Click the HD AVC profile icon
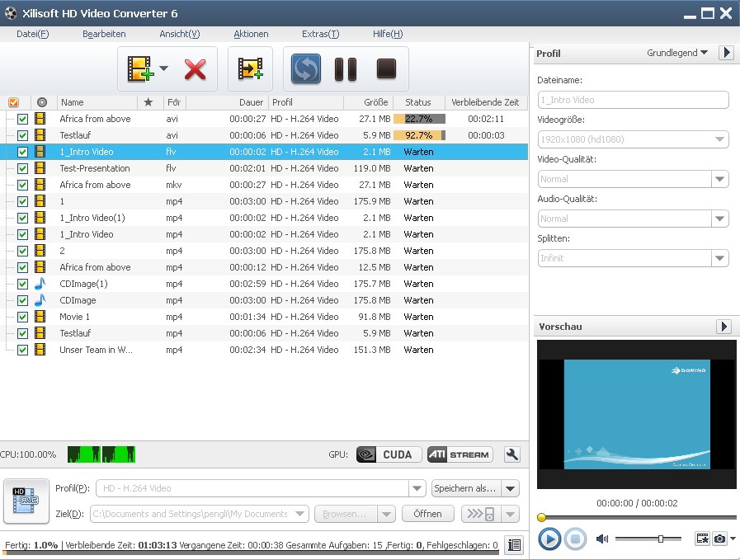Screen dimensions: 740x560 tap(26, 501)
